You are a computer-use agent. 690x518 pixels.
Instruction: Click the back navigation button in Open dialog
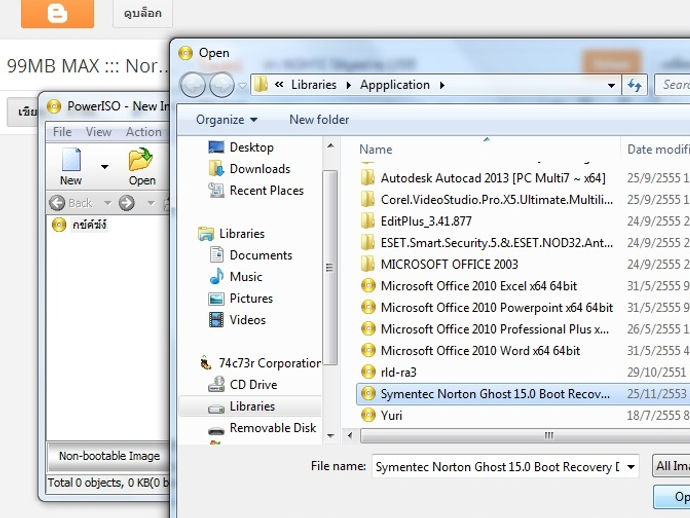(x=192, y=85)
